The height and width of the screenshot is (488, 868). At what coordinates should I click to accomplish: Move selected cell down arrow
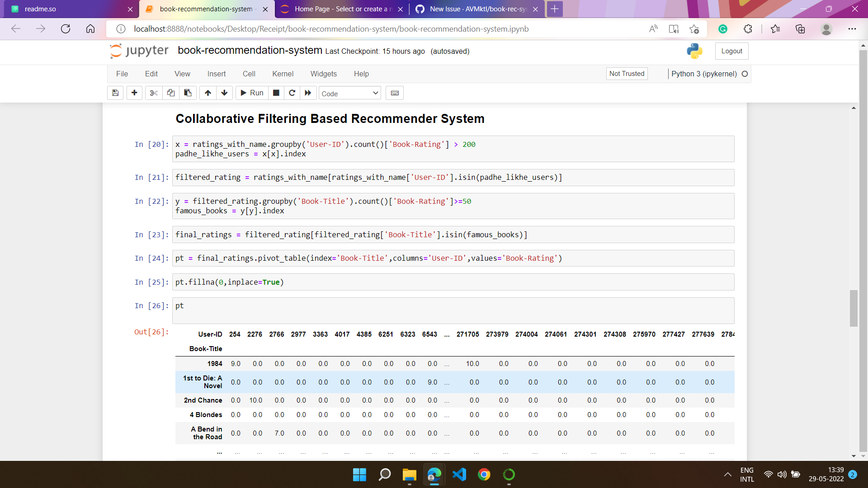(x=225, y=93)
